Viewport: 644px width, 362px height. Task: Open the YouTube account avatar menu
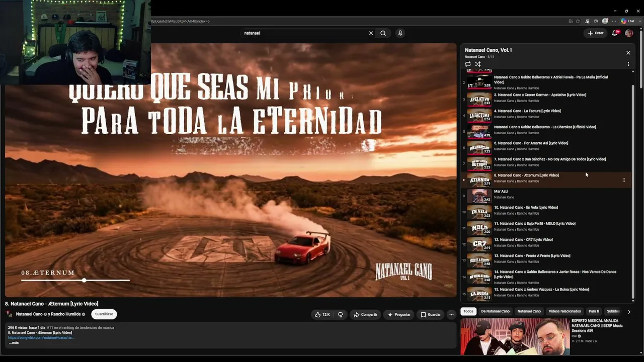[x=629, y=33]
